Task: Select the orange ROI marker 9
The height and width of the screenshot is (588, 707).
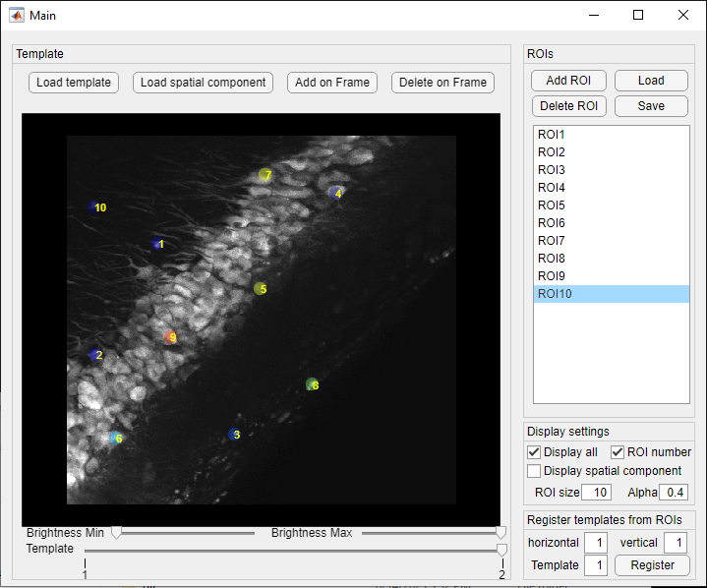Action: pyautogui.click(x=170, y=336)
